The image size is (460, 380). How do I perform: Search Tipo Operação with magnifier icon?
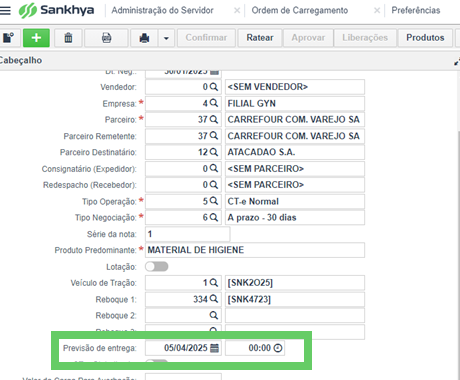tap(214, 201)
